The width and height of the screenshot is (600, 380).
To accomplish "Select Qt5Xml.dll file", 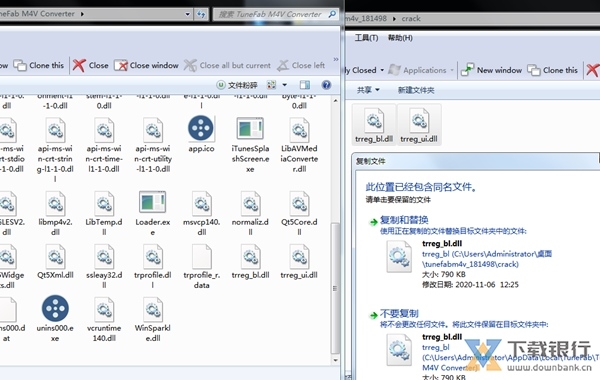I will (55, 261).
